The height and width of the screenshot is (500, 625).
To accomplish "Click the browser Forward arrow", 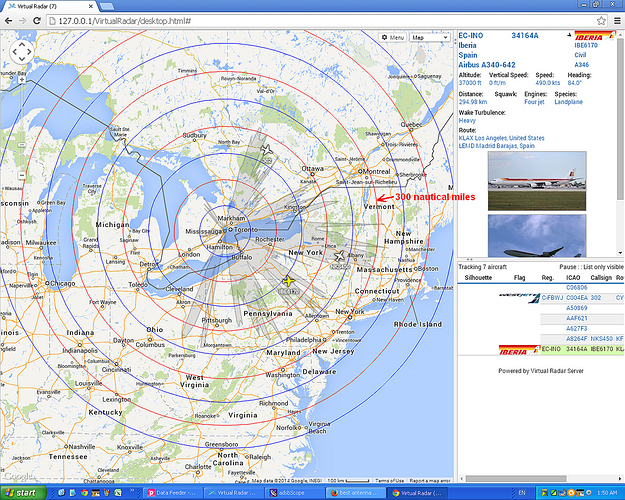I will click(23, 21).
